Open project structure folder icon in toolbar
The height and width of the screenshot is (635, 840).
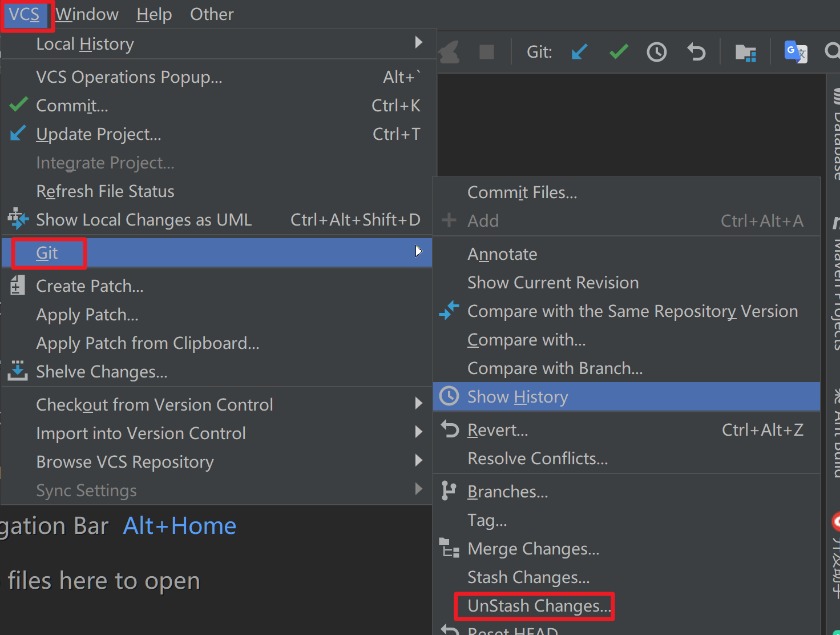click(746, 53)
